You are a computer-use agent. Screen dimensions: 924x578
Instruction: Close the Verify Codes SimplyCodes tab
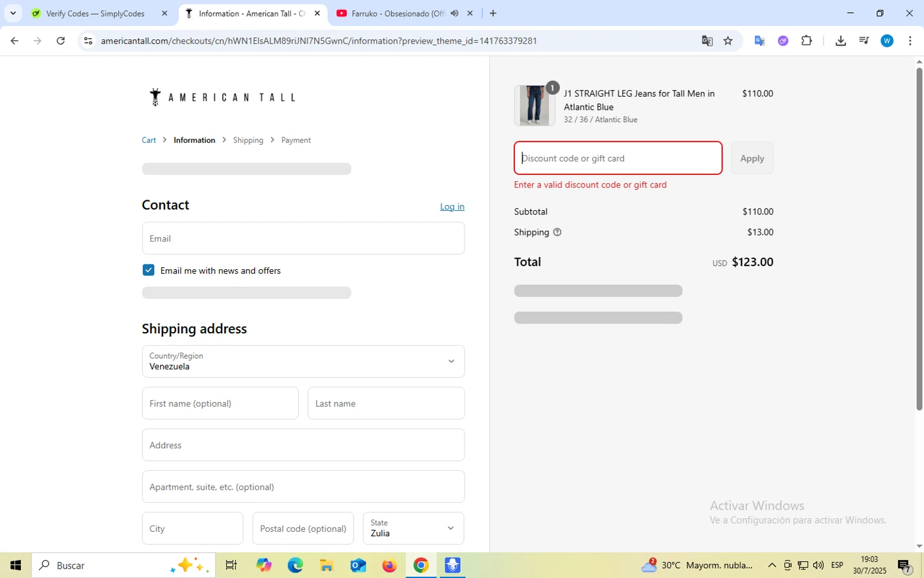[x=164, y=13]
